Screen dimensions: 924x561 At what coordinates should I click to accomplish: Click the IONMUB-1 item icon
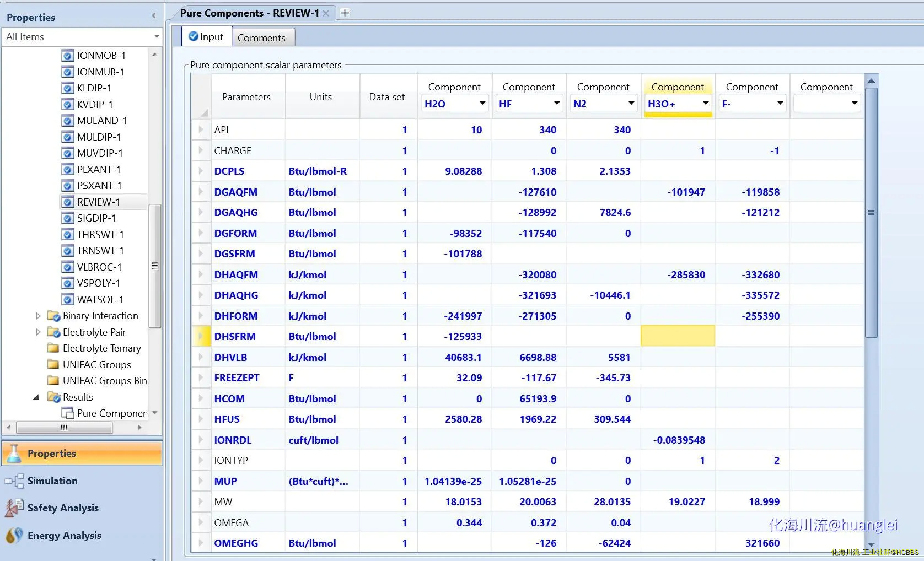(67, 72)
